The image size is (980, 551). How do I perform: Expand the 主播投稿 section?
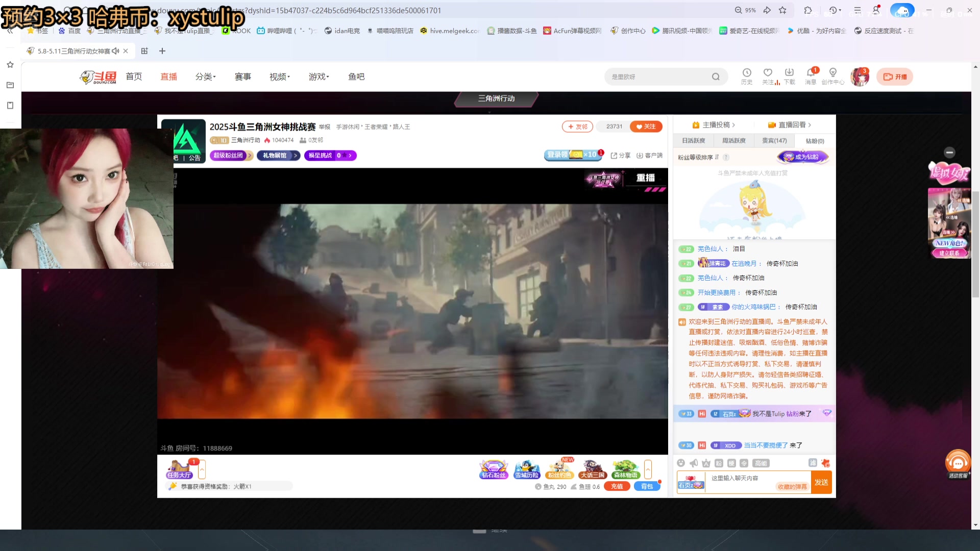coord(714,125)
